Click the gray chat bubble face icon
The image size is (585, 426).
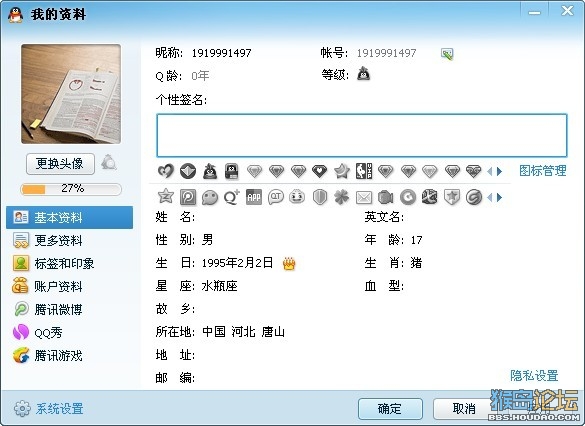coord(210,197)
